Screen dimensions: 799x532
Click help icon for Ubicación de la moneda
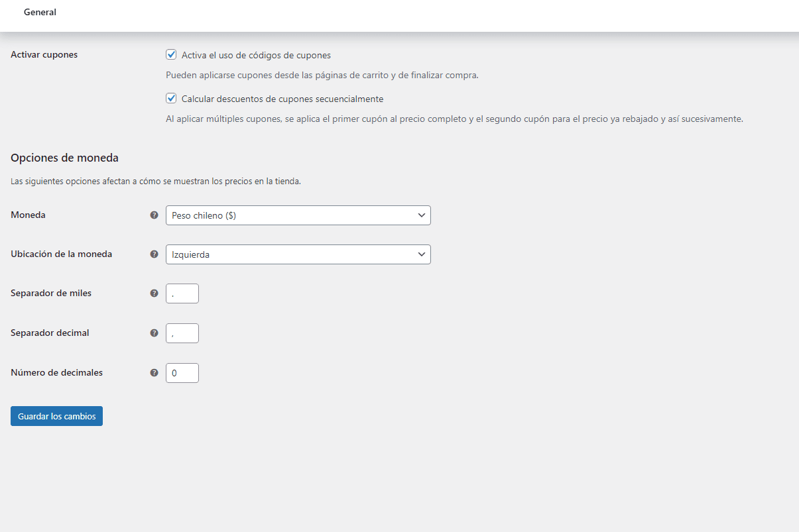point(154,254)
